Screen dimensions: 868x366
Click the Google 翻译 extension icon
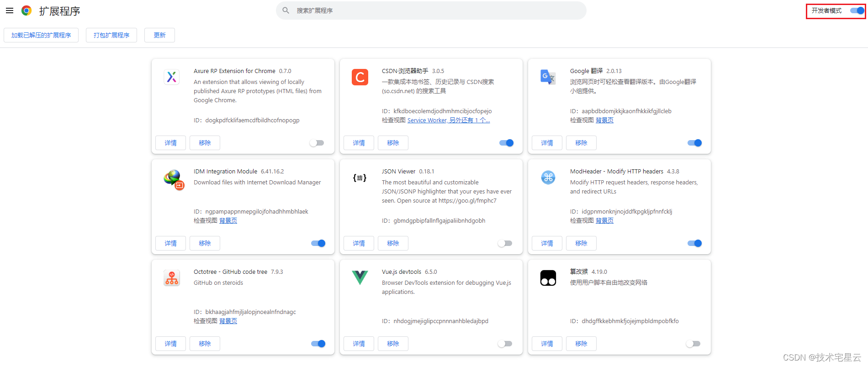tap(548, 77)
